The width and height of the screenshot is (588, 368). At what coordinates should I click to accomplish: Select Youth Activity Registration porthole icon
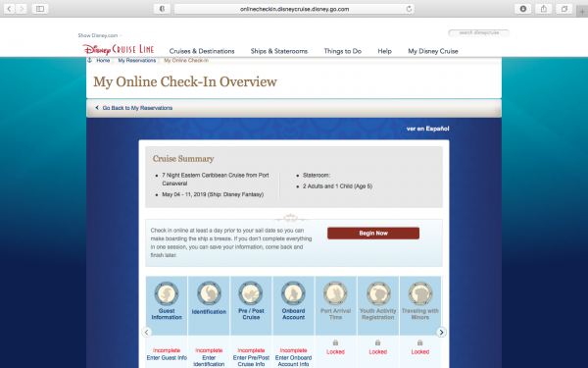(x=377, y=293)
